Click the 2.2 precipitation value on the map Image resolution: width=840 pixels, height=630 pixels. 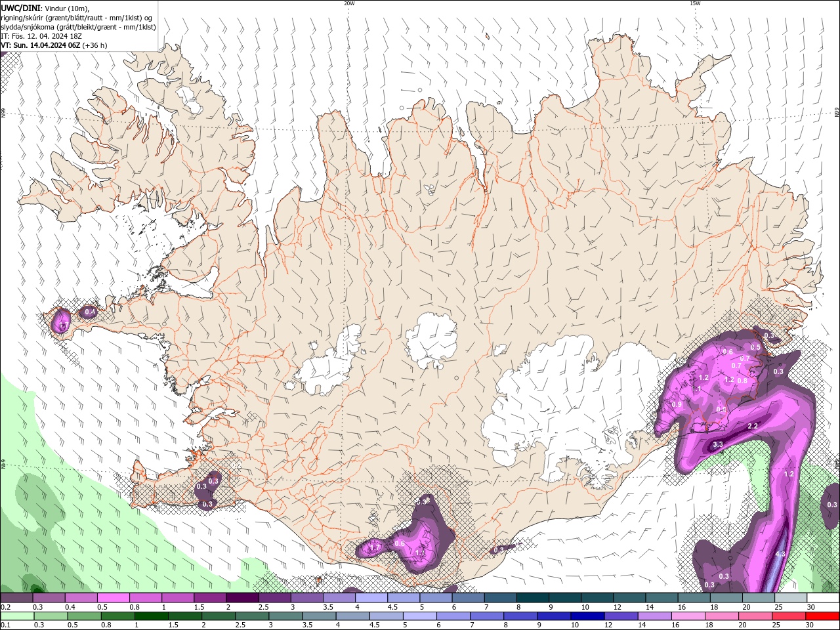(753, 427)
